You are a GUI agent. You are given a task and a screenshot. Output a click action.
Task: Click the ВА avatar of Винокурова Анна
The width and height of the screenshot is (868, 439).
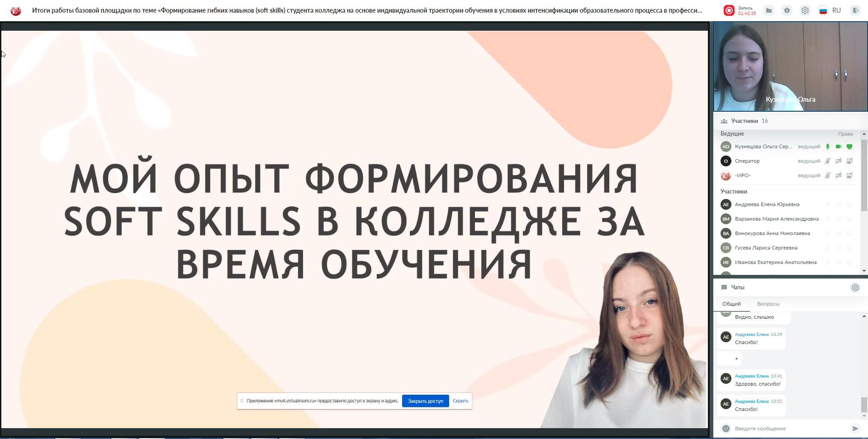[726, 233]
